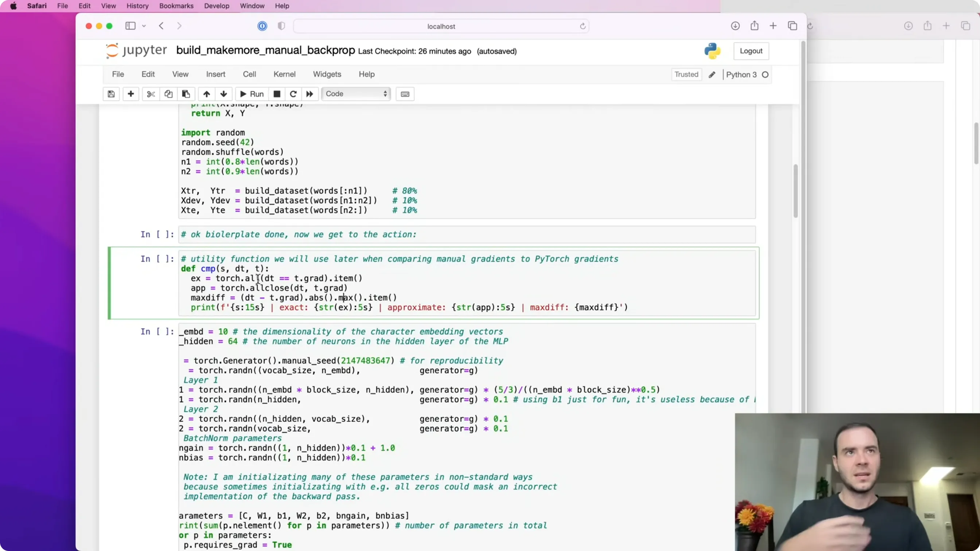Move selected cell down with arrow icon

coord(224,94)
